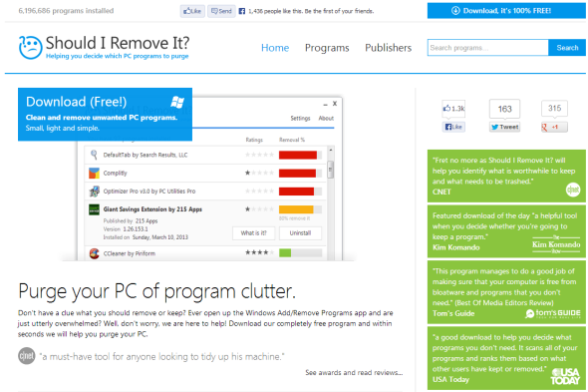
Task: Click the Google +1 button
Action: (554, 127)
